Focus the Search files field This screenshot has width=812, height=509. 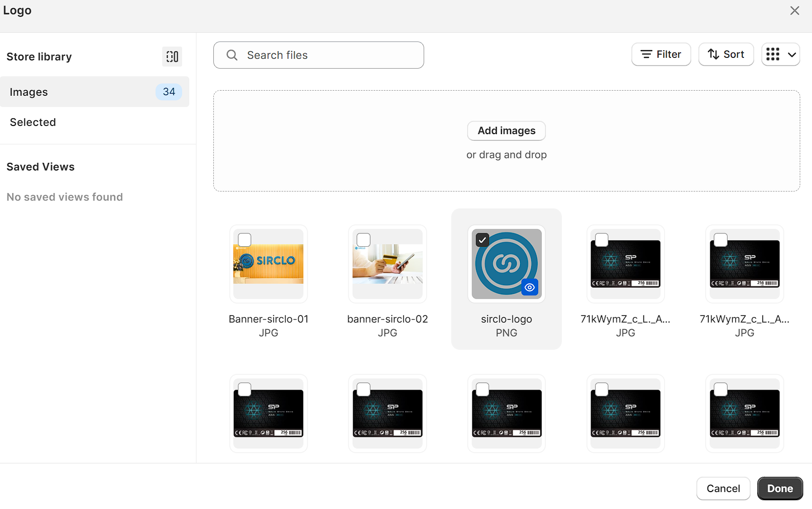click(x=318, y=55)
